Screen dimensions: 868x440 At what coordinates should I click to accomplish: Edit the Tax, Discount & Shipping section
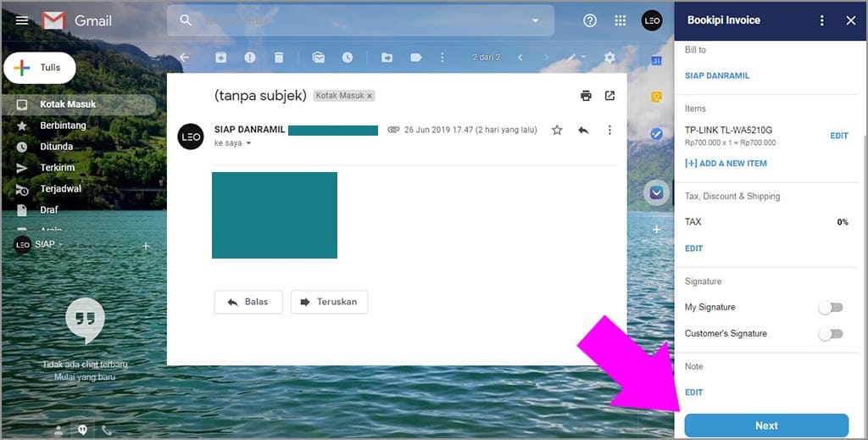click(x=693, y=248)
